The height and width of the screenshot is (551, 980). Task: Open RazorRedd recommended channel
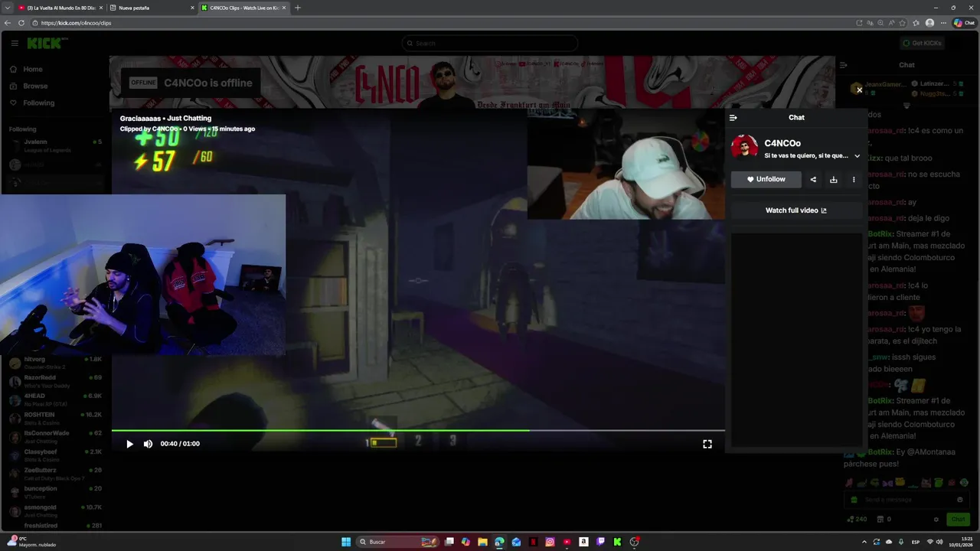[54, 381]
